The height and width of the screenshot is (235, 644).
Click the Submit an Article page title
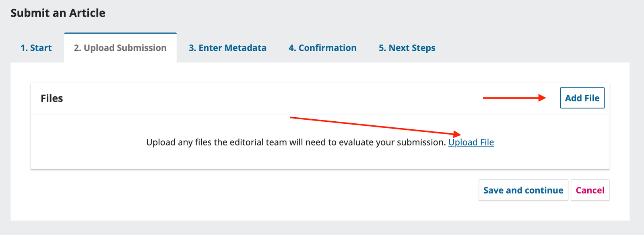coord(58,13)
